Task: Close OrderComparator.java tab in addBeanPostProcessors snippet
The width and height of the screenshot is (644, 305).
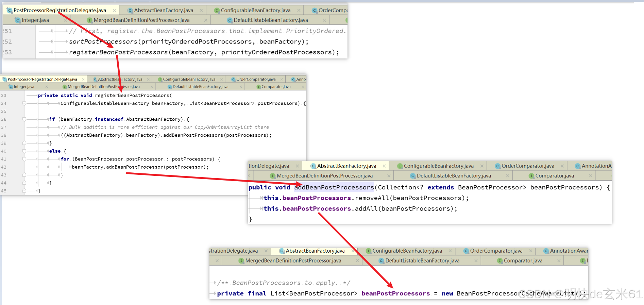Action: pos(562,166)
